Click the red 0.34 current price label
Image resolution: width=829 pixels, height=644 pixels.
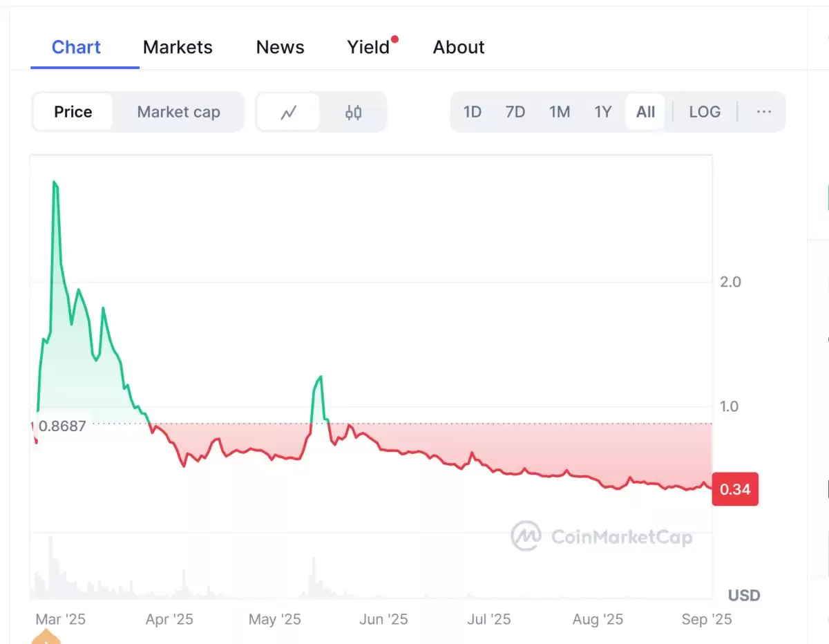click(x=734, y=489)
